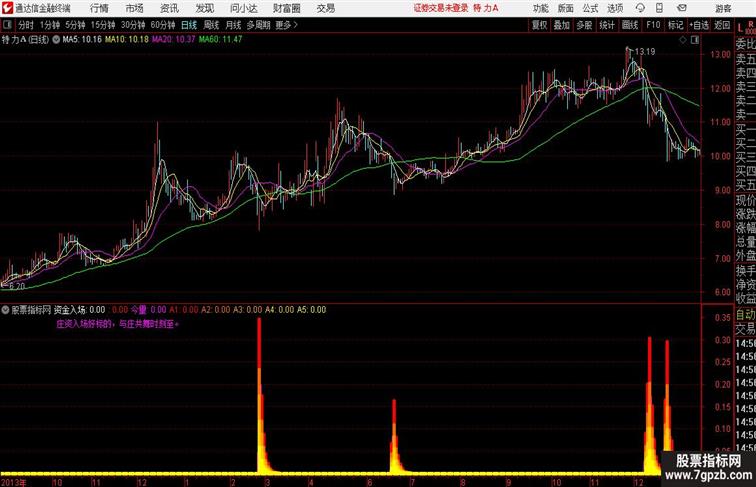Open the 版面 menu
756x487 pixels.
pyautogui.click(x=566, y=8)
